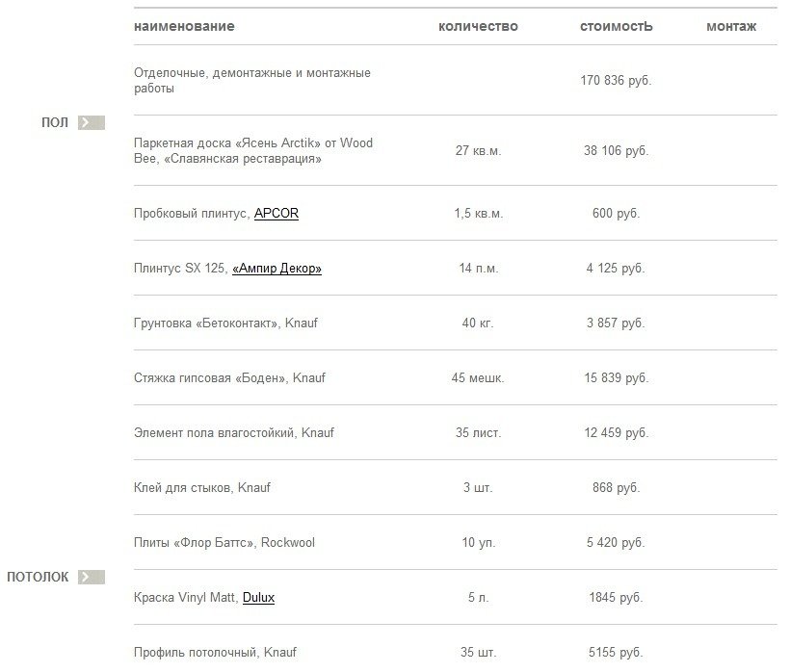Click the Плиты «Флор Баттс», Rockwool item
Image resolution: width=790 pixels, height=672 pixels.
tap(224, 543)
